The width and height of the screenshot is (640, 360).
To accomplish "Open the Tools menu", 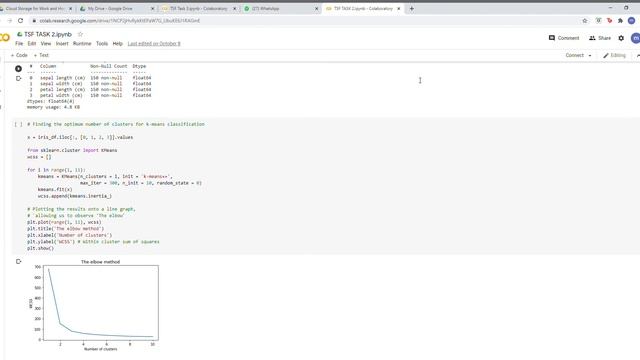I will (x=102, y=44).
